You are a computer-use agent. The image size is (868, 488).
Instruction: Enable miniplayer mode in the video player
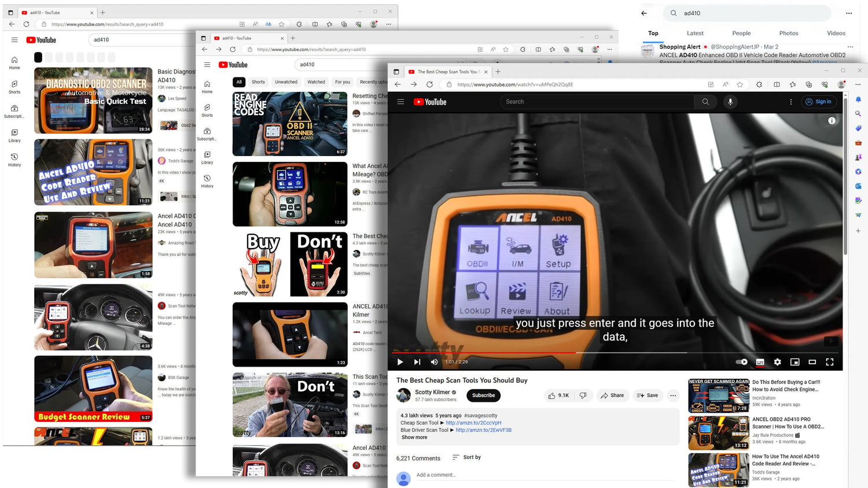coord(795,362)
